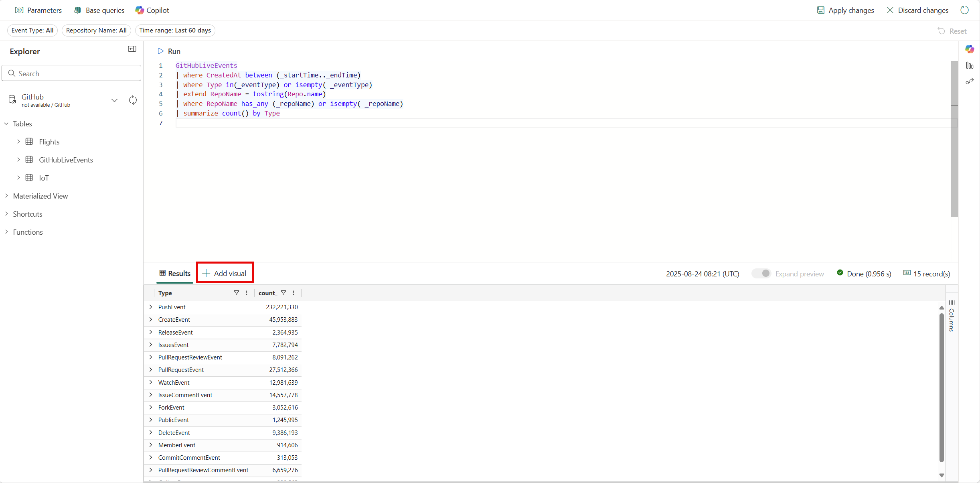Viewport: 980px width, 483px height.
Task: Click the refresh icon in the top-right corner
Action: (965, 10)
